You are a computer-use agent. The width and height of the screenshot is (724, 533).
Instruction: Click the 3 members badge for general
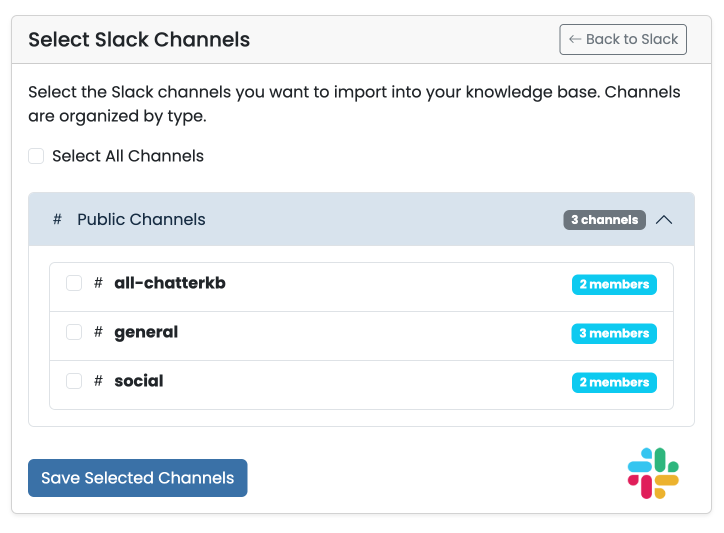point(614,333)
